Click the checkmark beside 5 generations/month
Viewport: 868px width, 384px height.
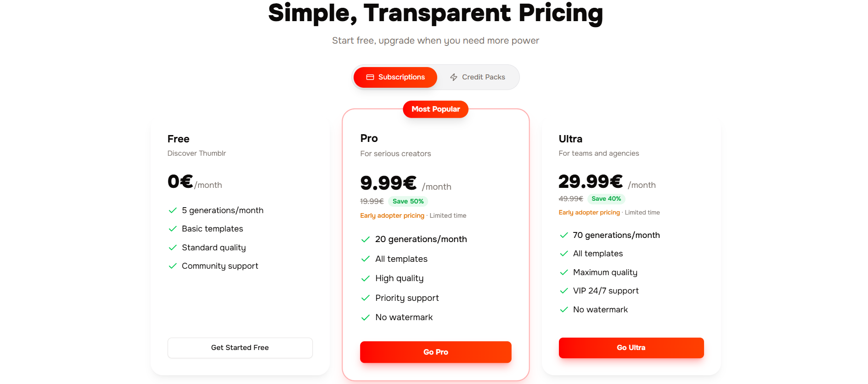point(172,210)
